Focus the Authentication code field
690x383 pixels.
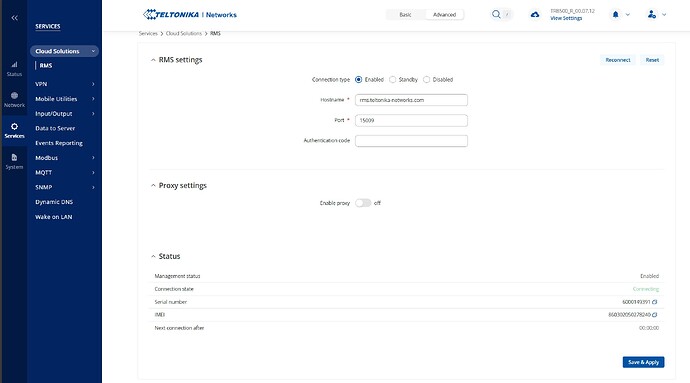411,141
